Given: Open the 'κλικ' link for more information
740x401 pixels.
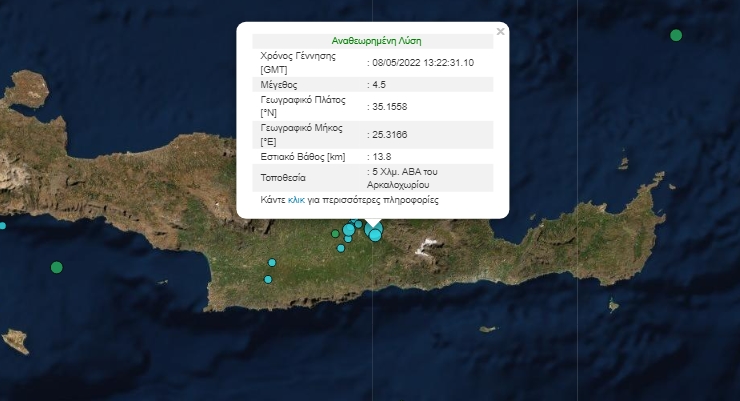Looking at the screenshot, I should [x=295, y=200].
